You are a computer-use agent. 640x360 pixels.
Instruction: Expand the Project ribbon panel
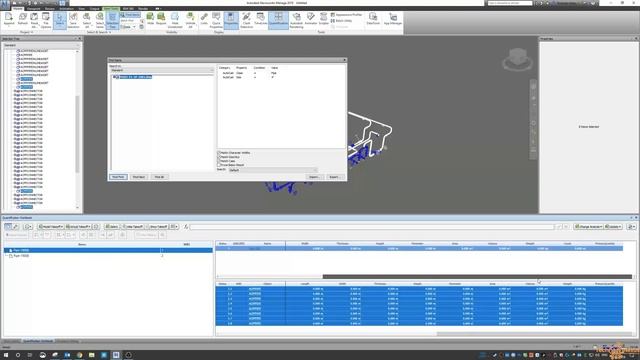(x=27, y=32)
